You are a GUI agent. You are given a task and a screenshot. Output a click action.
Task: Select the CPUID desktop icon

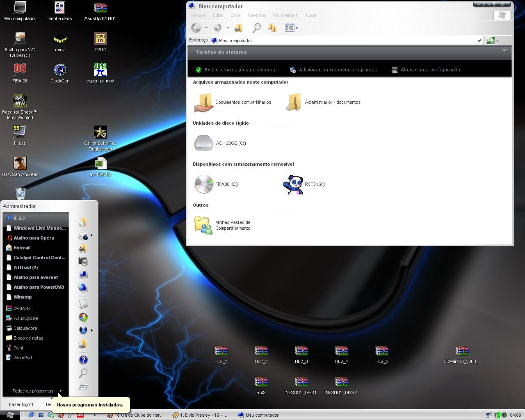100,42
